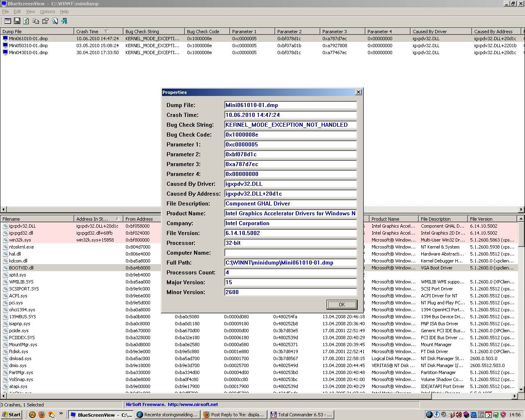Click the red security shield tray icon
525x420 pixels.
pyautogui.click(x=503, y=415)
